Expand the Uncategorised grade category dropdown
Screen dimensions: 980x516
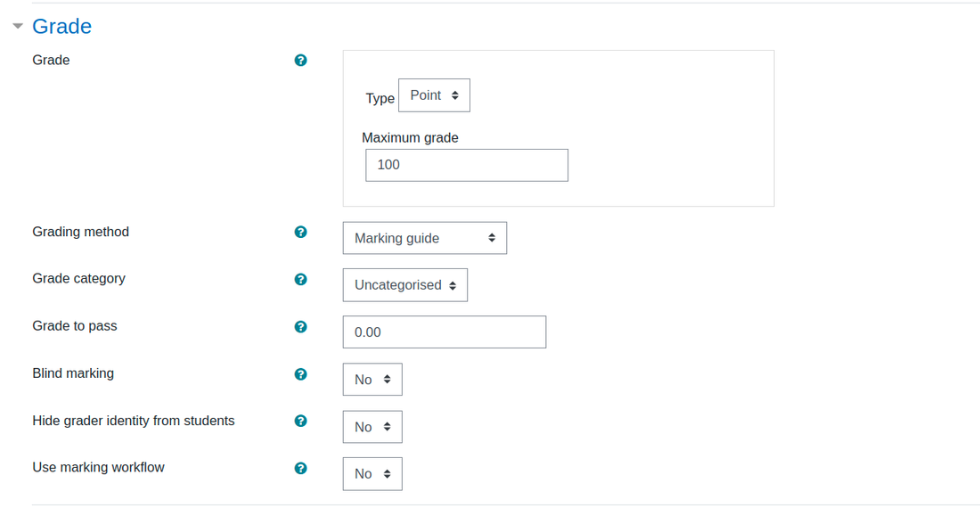[x=405, y=285]
